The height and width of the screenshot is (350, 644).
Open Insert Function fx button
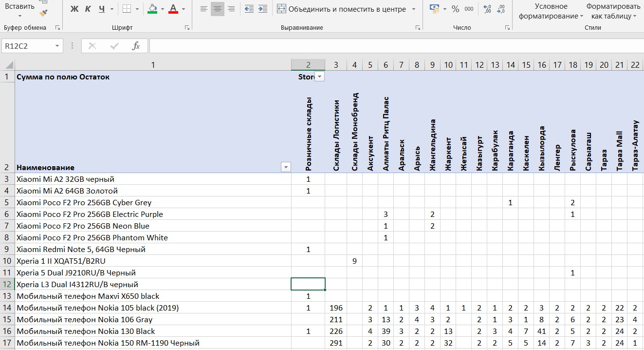(x=136, y=46)
